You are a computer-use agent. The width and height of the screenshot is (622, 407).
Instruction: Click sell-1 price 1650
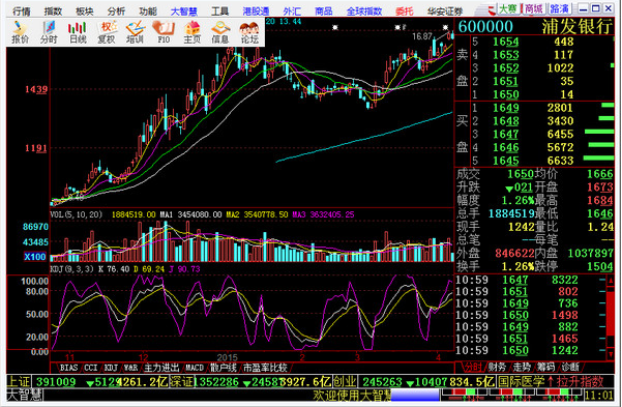(x=506, y=94)
